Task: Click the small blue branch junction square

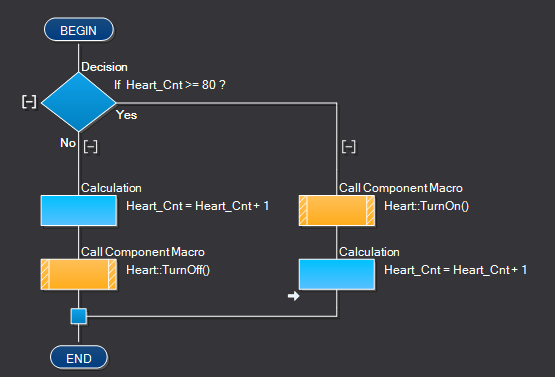Action: click(x=79, y=316)
